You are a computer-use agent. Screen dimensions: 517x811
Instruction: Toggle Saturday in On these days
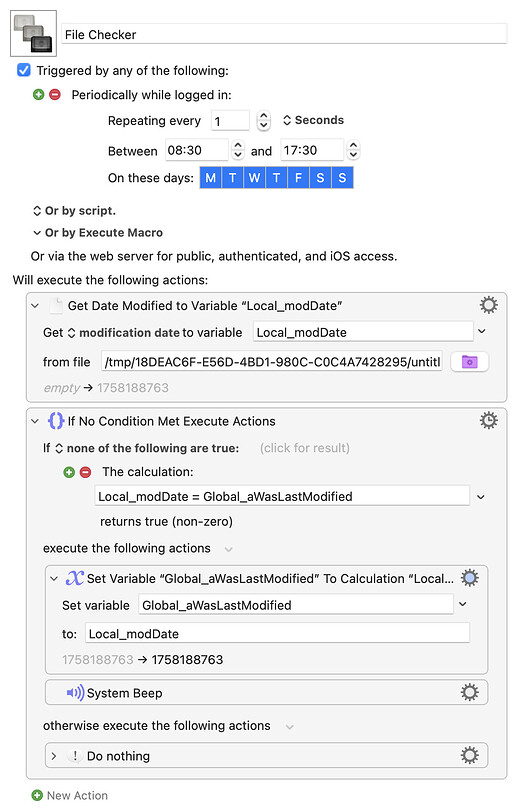tap(321, 177)
